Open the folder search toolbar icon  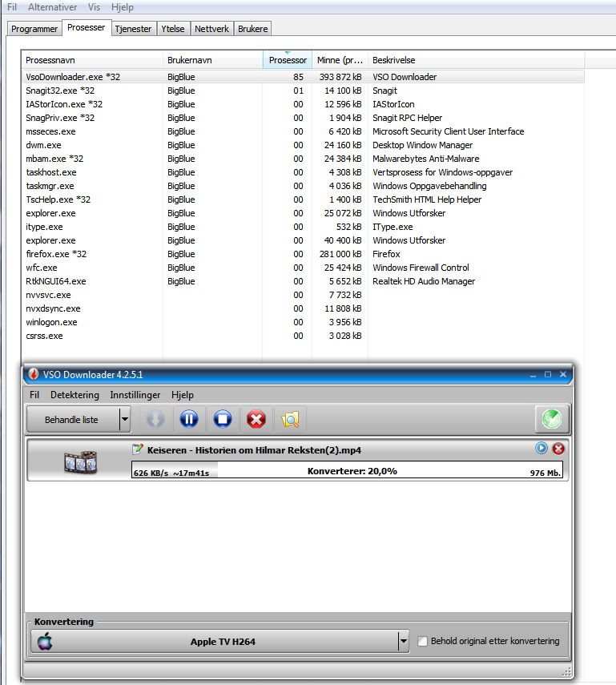[290, 419]
